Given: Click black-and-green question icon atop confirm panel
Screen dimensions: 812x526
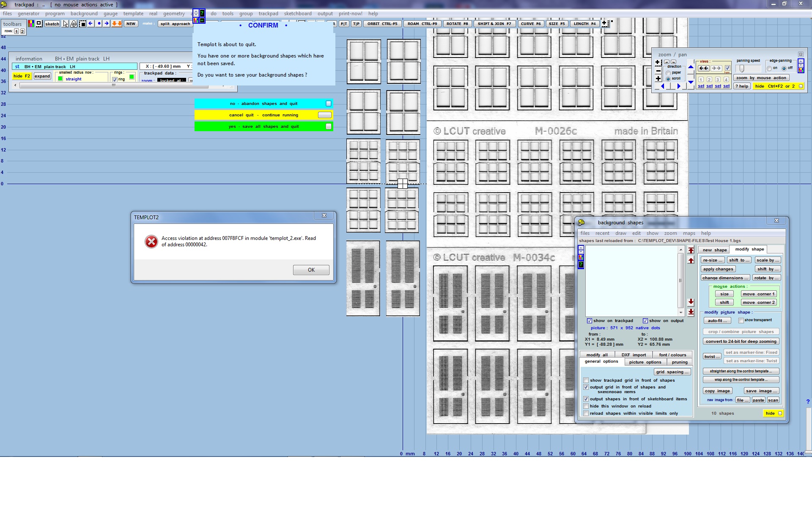Looking at the screenshot, I should click(x=202, y=13).
